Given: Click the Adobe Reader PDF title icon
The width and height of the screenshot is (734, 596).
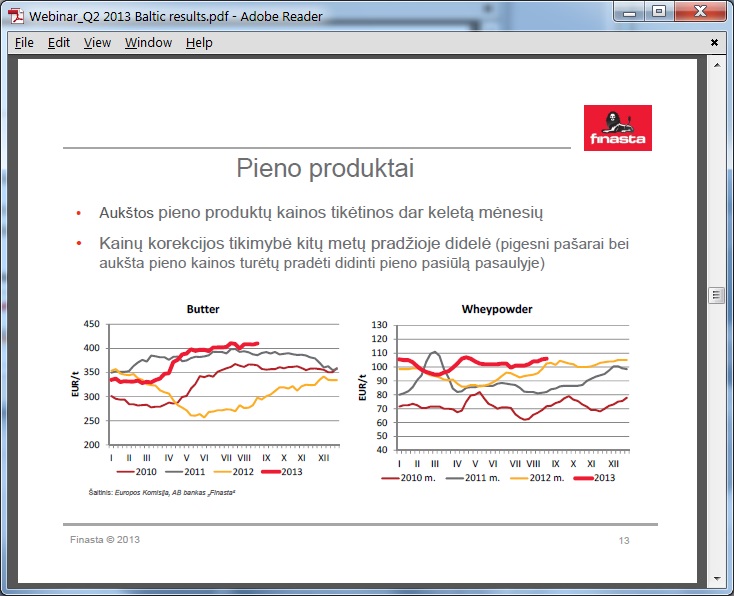Looking at the screenshot, I should tap(16, 16).
